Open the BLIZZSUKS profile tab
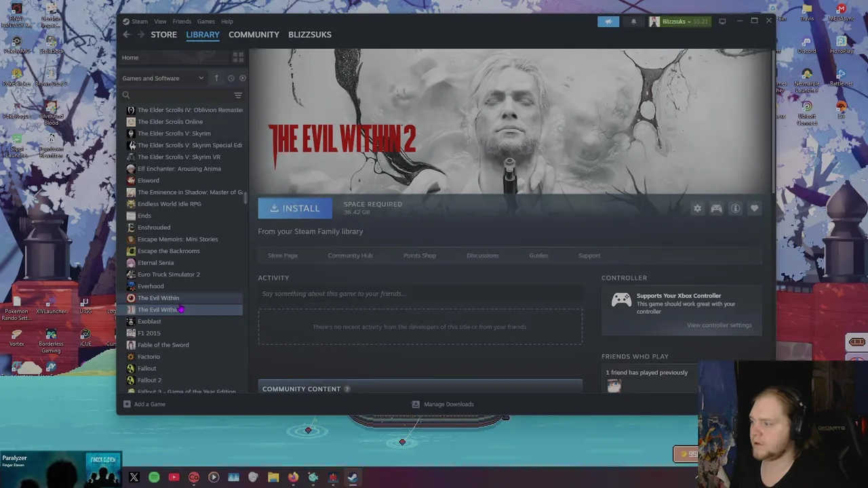This screenshot has width=868, height=488. 310,35
